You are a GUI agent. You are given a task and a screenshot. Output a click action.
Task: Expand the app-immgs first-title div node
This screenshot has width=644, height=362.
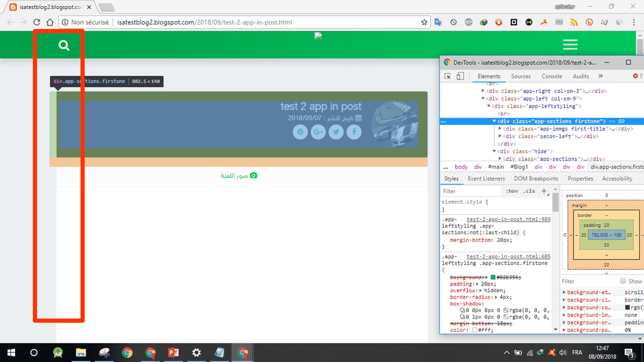(500, 129)
